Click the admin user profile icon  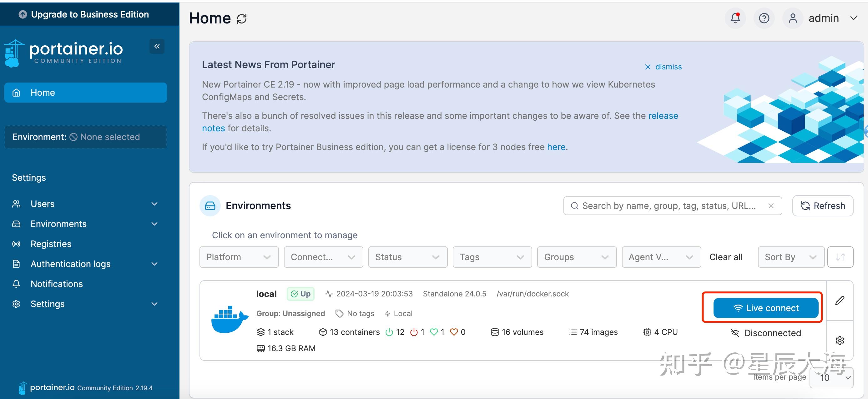coord(793,18)
